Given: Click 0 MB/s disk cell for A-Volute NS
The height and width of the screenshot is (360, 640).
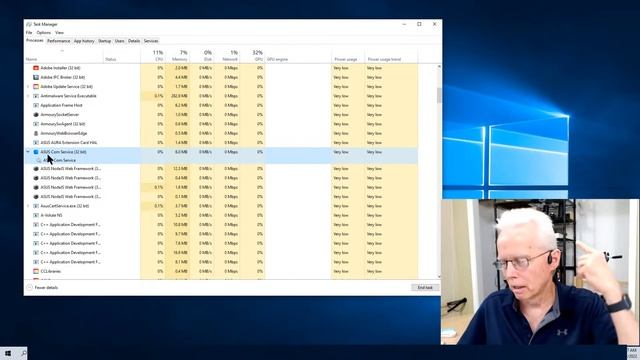Looking at the screenshot, I should click(x=202, y=215).
